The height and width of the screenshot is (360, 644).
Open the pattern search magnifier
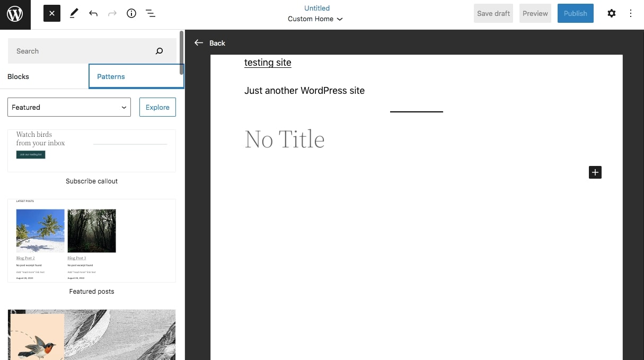tap(159, 50)
